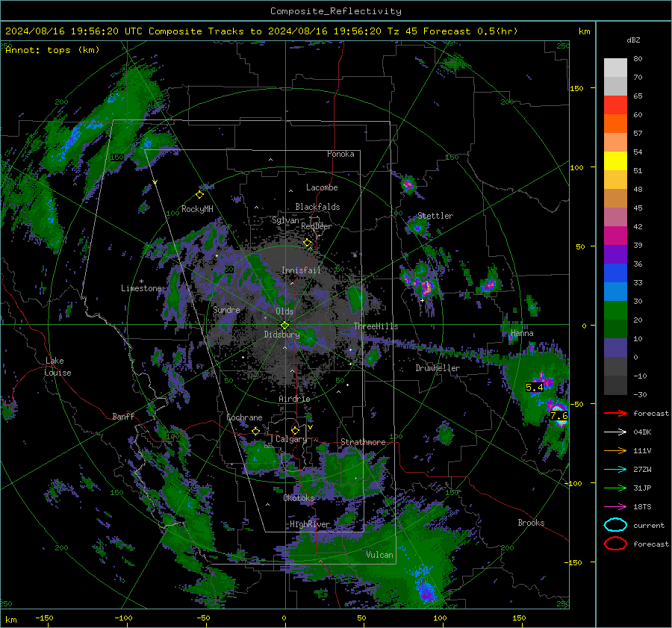This screenshot has height=628, width=672.
Task: Click the RockyMH label
Action: click(x=197, y=209)
